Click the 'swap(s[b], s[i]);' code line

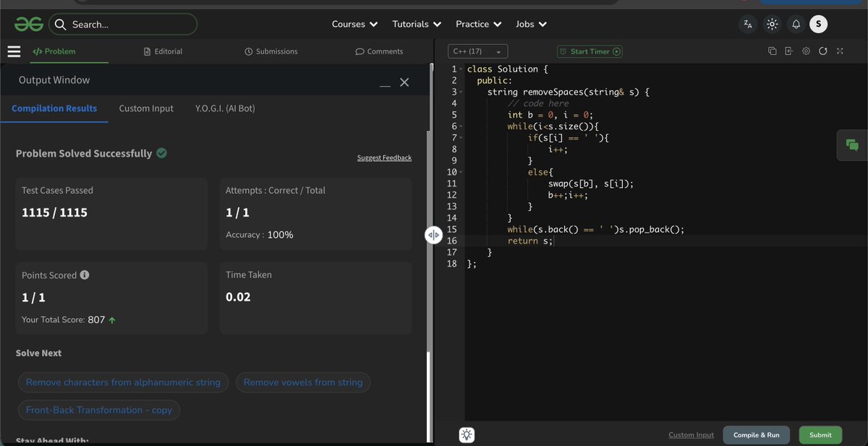click(x=590, y=184)
